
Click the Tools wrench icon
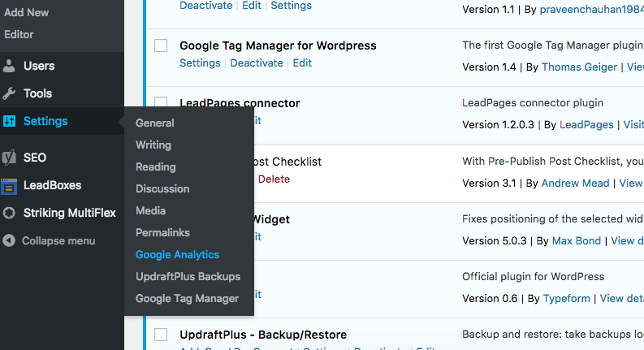9,93
